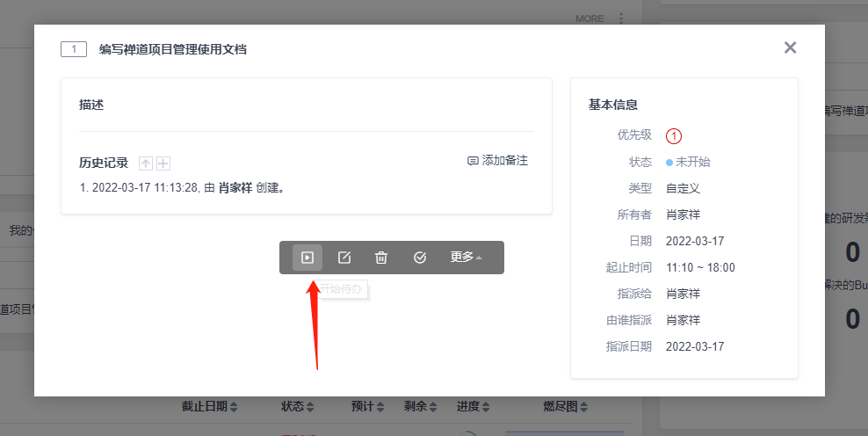Click 指派给 value 肖家祥
Screen dimensions: 868x436
pos(684,294)
